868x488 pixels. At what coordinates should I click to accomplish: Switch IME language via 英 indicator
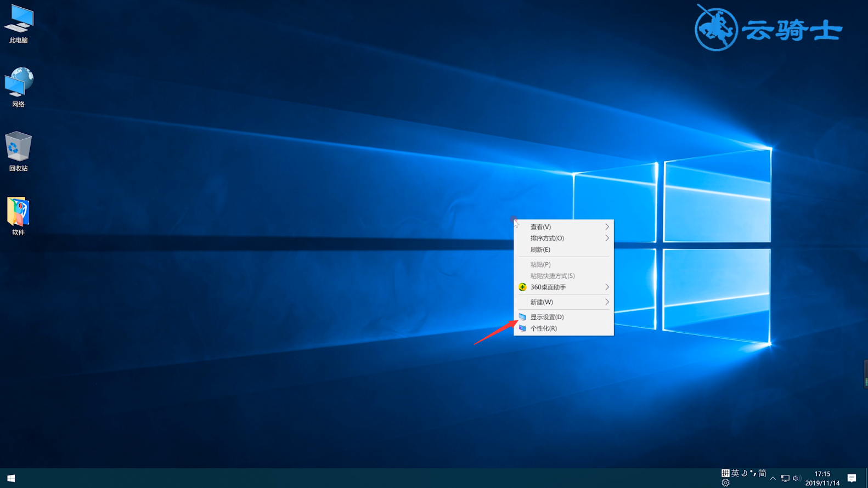735,473
